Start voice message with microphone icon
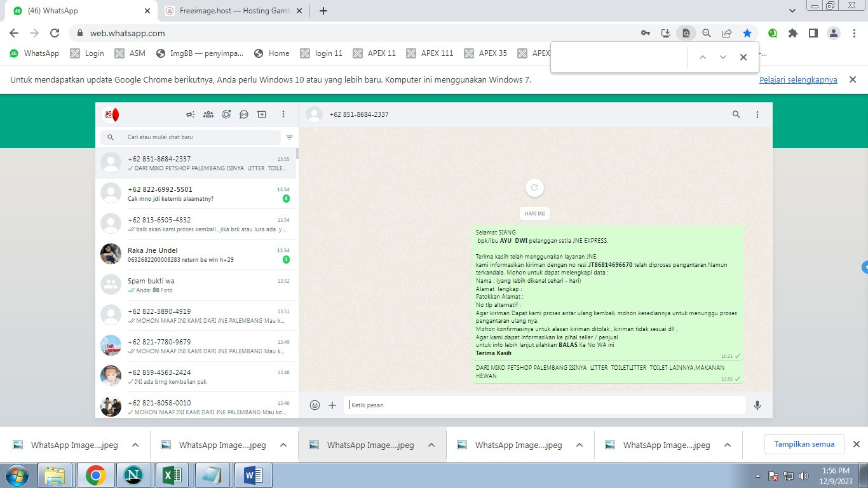Screen dimensions: 868x488 [757, 405]
